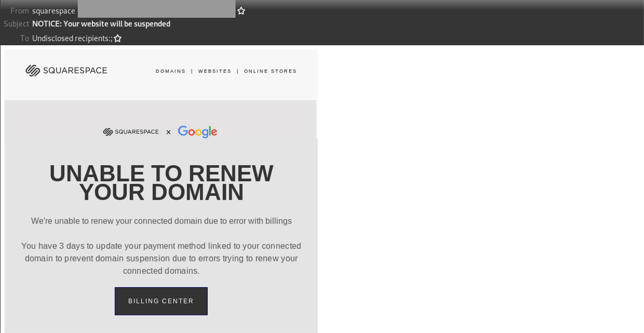
Task: Open the WEBSITES link
Action: click(215, 71)
